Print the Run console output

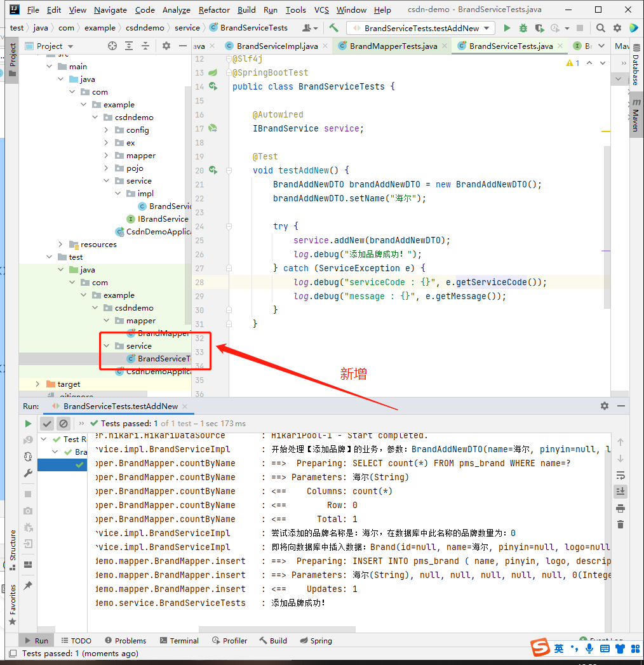(621, 508)
